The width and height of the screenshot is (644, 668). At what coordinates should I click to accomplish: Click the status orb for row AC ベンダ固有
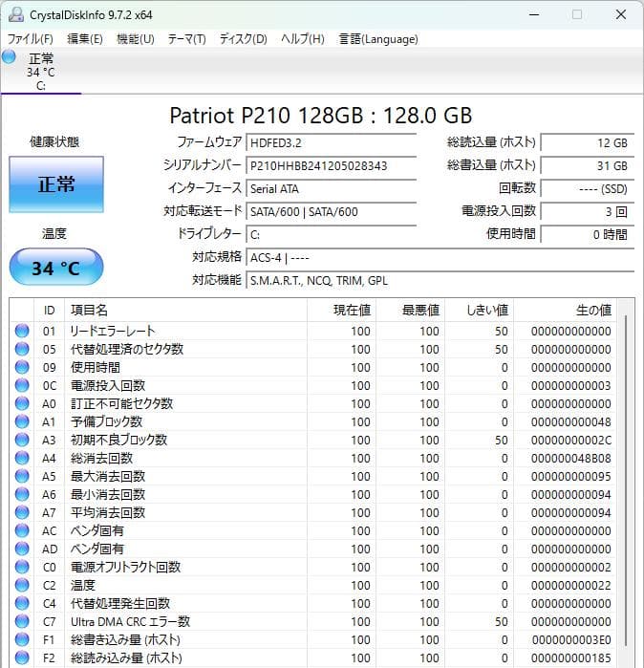tap(22, 530)
